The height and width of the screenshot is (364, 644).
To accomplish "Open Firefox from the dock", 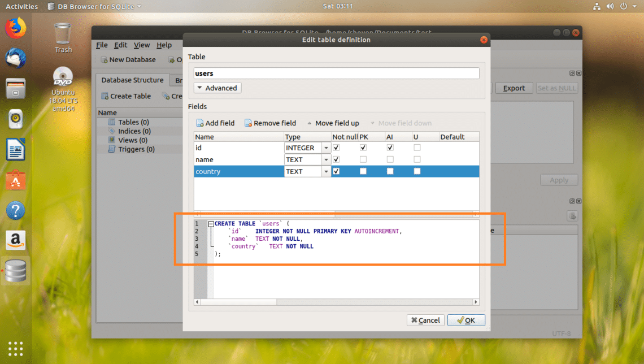I will [16, 28].
